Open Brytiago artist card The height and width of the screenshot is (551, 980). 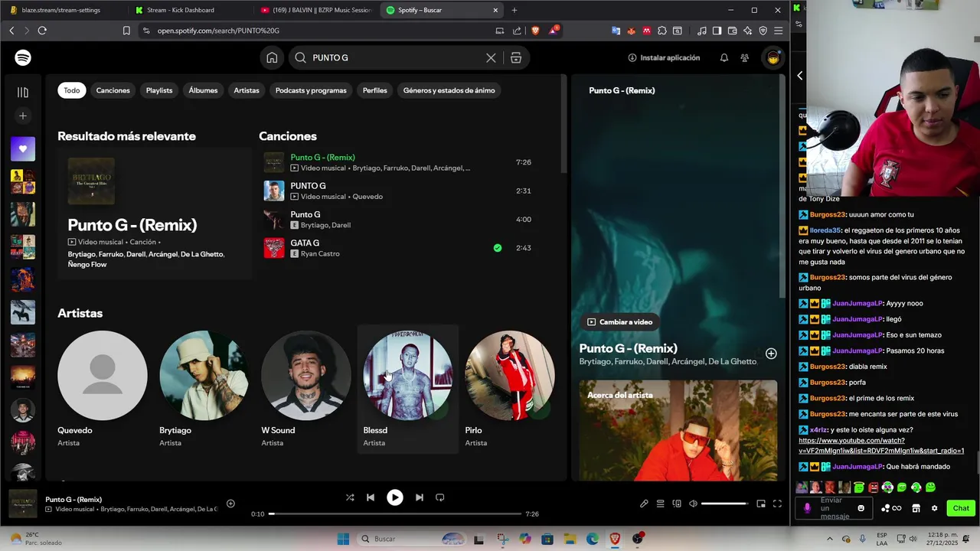(204, 389)
